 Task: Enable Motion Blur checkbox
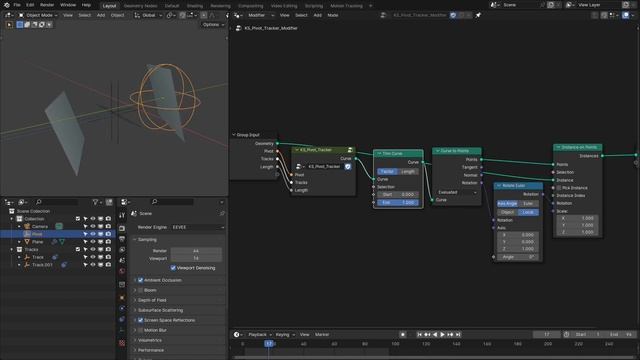(140, 330)
